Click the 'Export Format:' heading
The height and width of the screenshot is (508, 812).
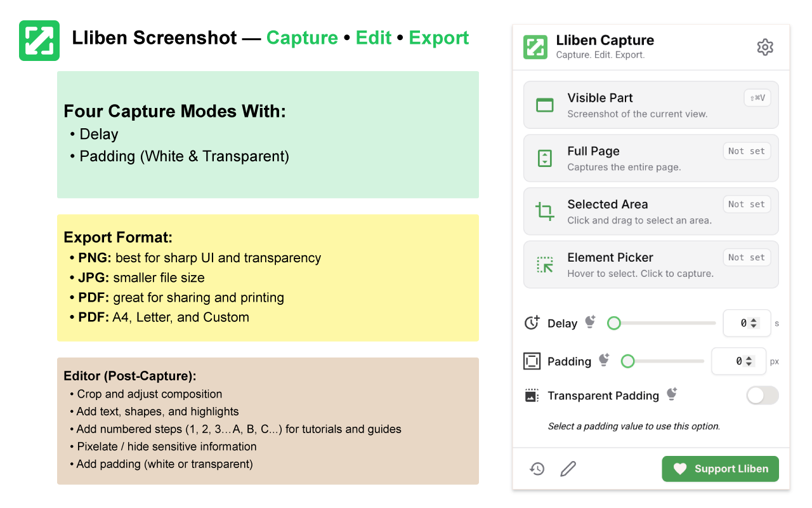click(x=118, y=238)
